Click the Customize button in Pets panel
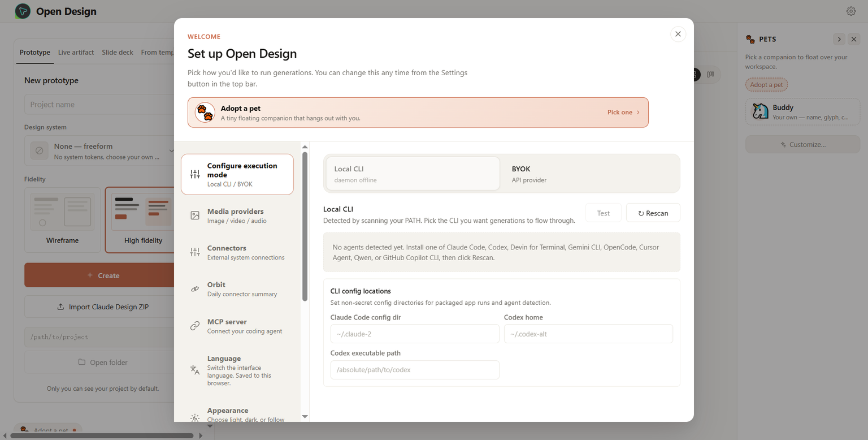The image size is (868, 440). point(802,144)
